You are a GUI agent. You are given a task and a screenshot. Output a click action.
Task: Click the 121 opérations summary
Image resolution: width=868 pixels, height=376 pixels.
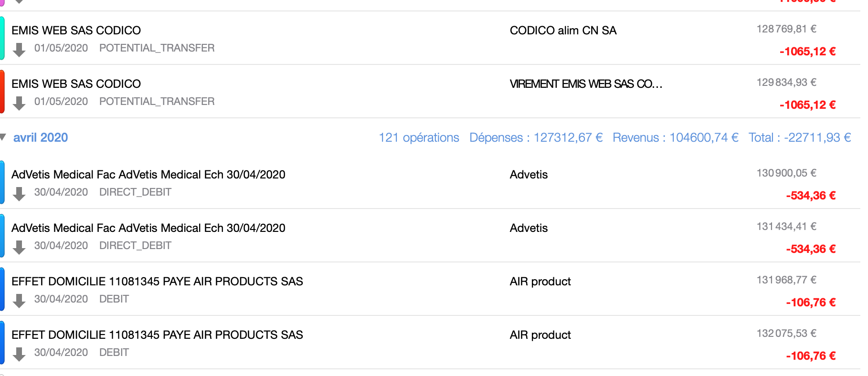[x=419, y=137]
